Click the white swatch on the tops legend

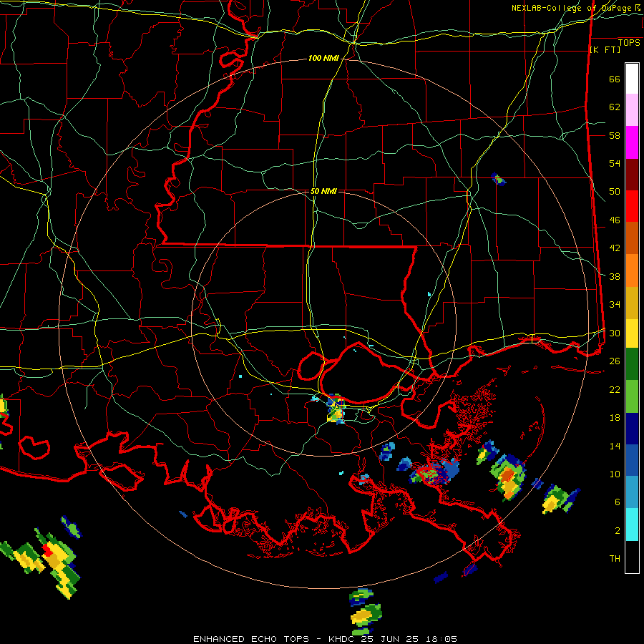click(x=632, y=79)
